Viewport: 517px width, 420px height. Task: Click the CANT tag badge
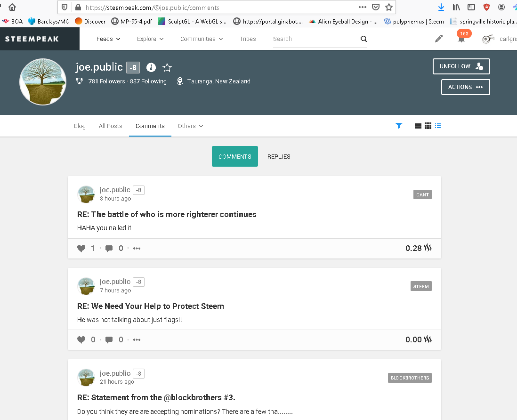(x=422, y=194)
